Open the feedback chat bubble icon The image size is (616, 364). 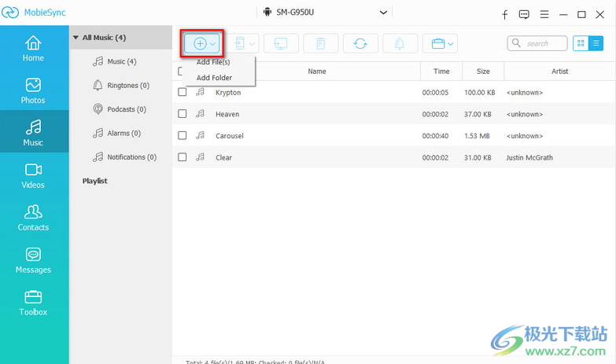524,15
